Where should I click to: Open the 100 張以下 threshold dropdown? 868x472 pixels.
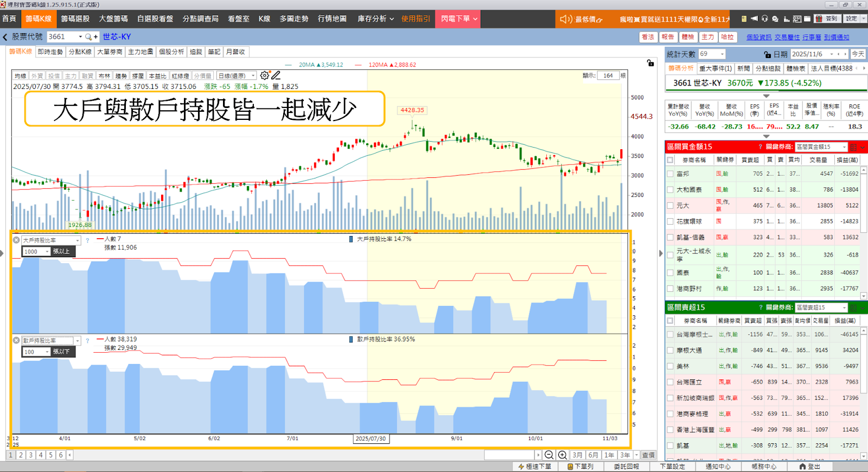pos(36,352)
